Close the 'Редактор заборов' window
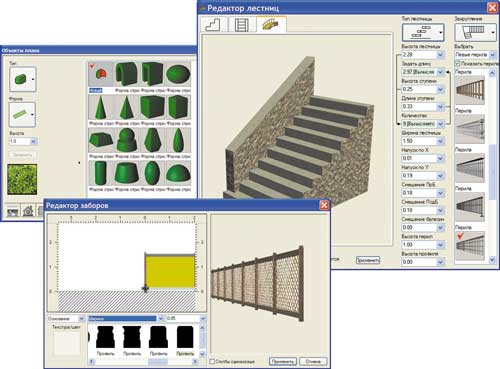Image resolution: width=500 pixels, height=369 pixels. pos(324,205)
